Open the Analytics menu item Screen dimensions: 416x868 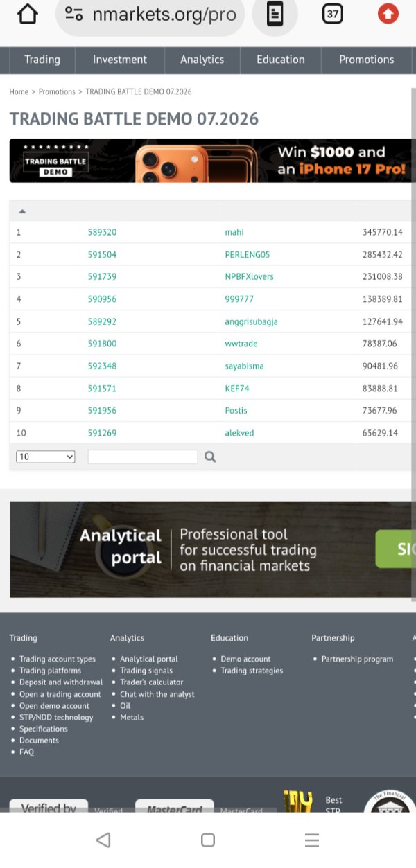202,60
